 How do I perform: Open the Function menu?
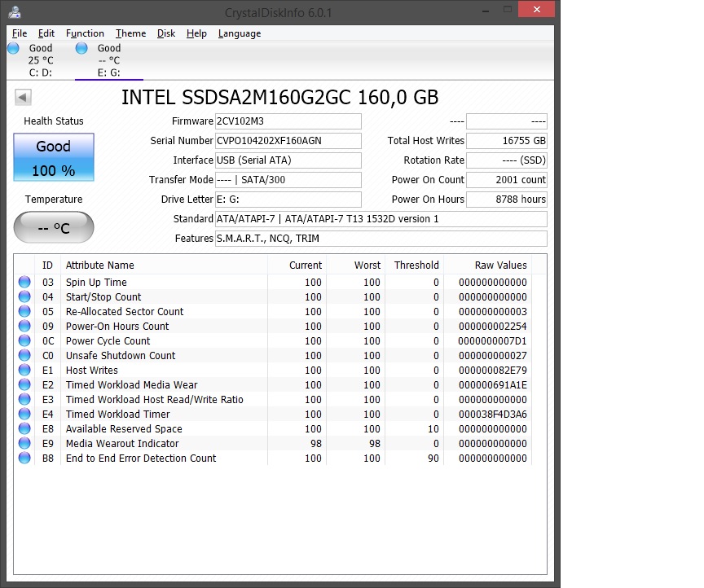pyautogui.click(x=85, y=33)
